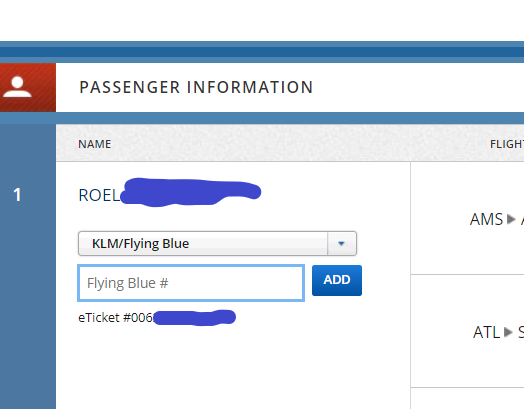
Task: Click the FLIGHT column header
Action: pos(507,144)
